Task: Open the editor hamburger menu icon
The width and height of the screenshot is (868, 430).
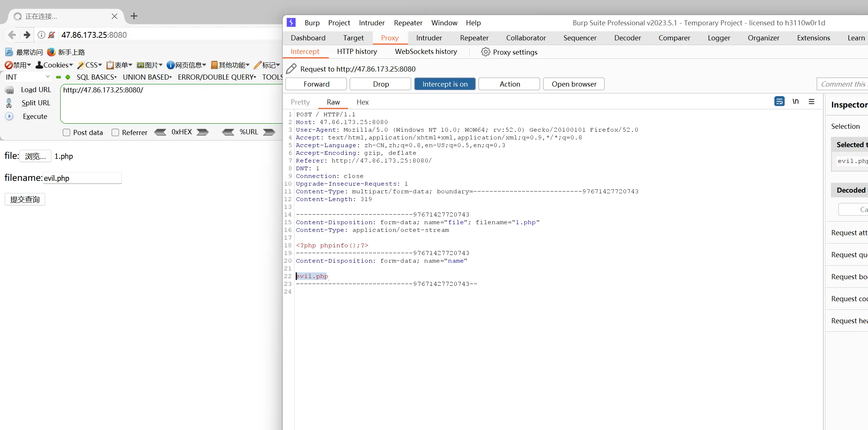Action: (x=811, y=102)
